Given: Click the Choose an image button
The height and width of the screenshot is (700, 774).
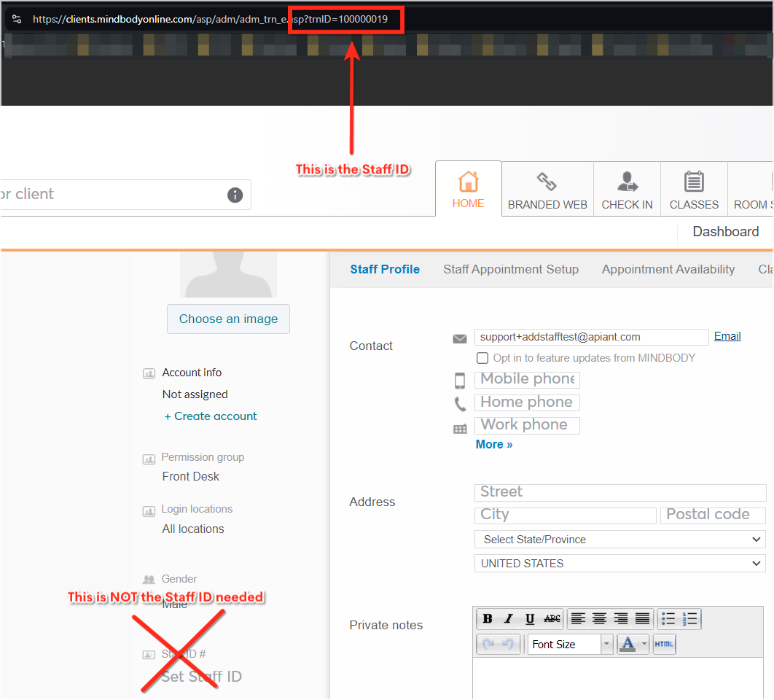Looking at the screenshot, I should [x=228, y=319].
